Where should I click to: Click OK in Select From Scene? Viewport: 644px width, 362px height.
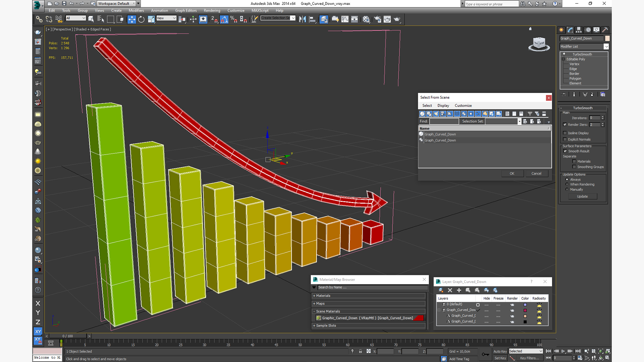[x=512, y=174]
